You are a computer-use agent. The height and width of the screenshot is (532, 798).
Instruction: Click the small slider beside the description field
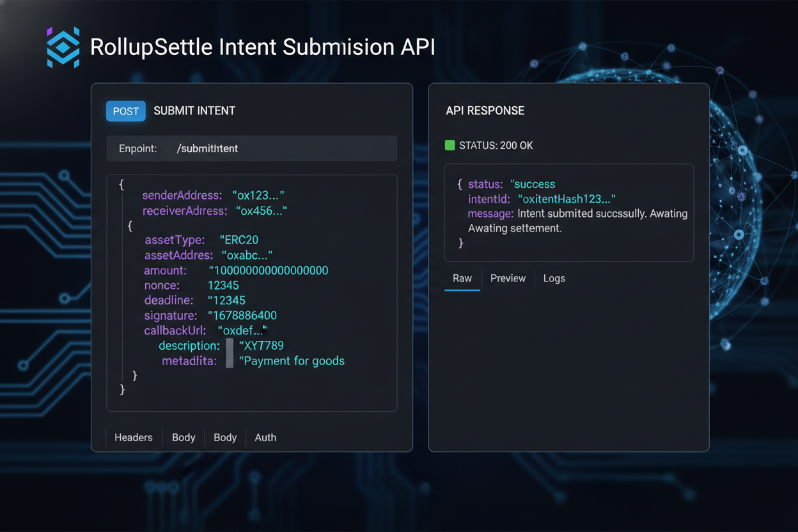tap(229, 352)
